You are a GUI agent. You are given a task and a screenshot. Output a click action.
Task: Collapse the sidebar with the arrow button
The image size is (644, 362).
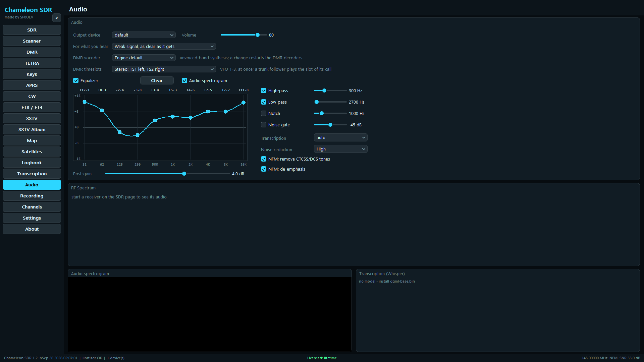(x=57, y=18)
